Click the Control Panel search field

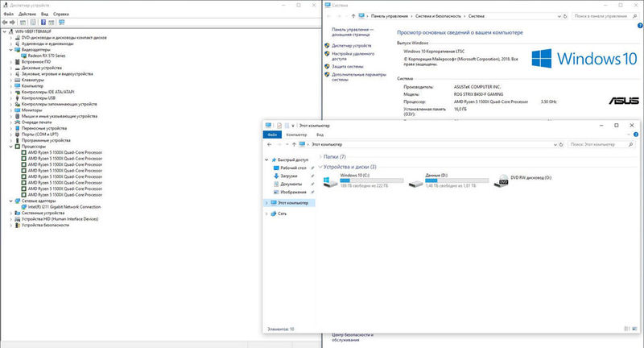[x=605, y=16]
